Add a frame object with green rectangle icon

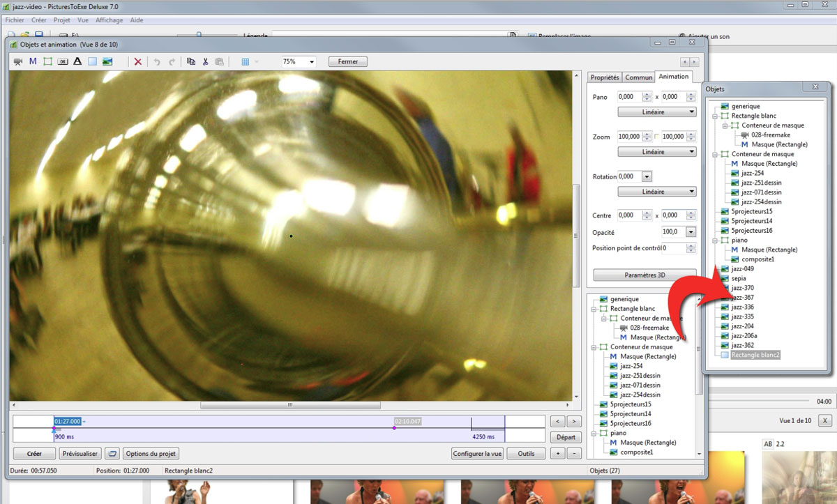tap(48, 61)
